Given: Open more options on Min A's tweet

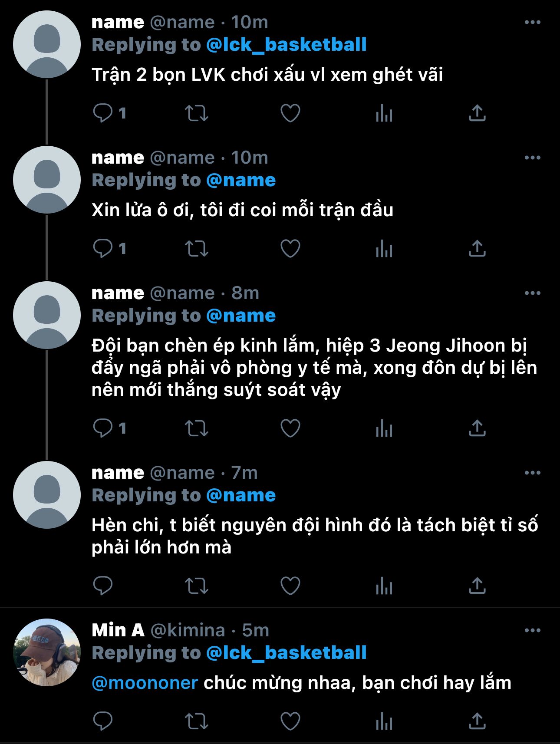Looking at the screenshot, I should point(532,630).
